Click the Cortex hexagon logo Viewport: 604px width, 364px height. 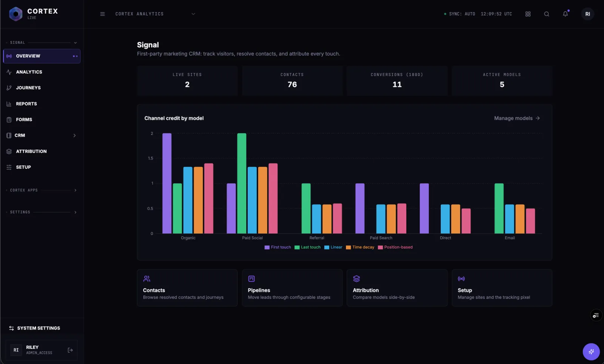(15, 14)
